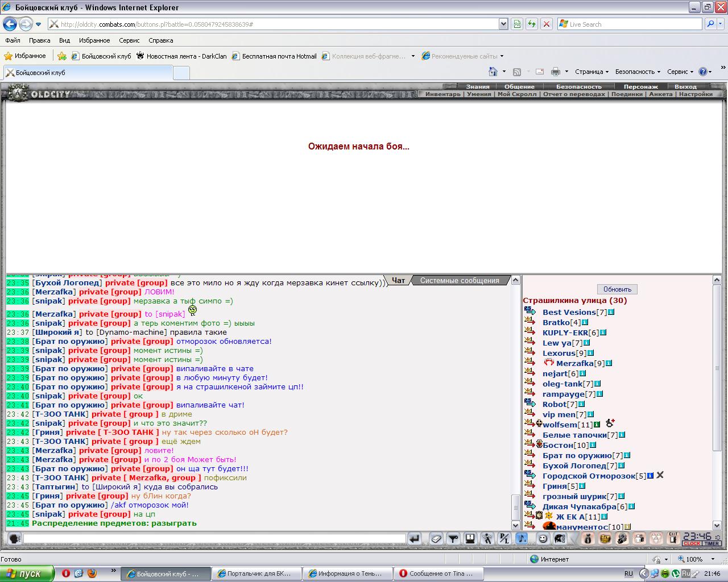Toggle the TIMER mode label under time
This screenshot has width=728, height=582.
[x=712, y=543]
